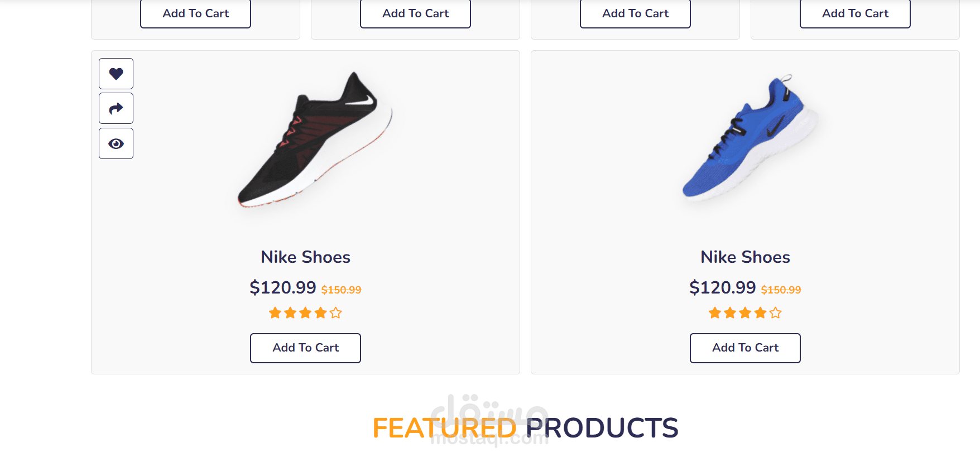Click the leftmost Add To Cart in the upper row

[195, 13]
